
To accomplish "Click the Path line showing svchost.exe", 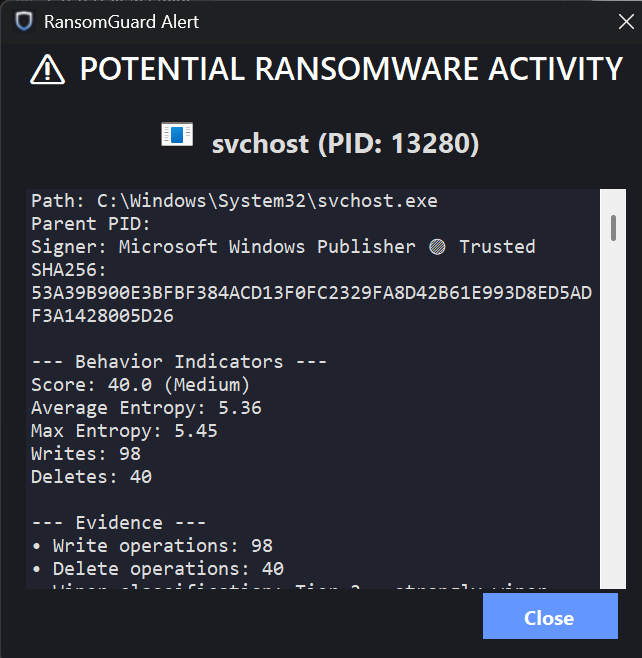I will coord(234,201).
